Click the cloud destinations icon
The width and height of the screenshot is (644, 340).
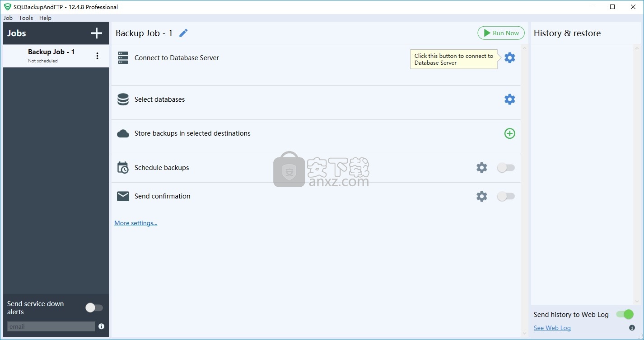(x=123, y=133)
